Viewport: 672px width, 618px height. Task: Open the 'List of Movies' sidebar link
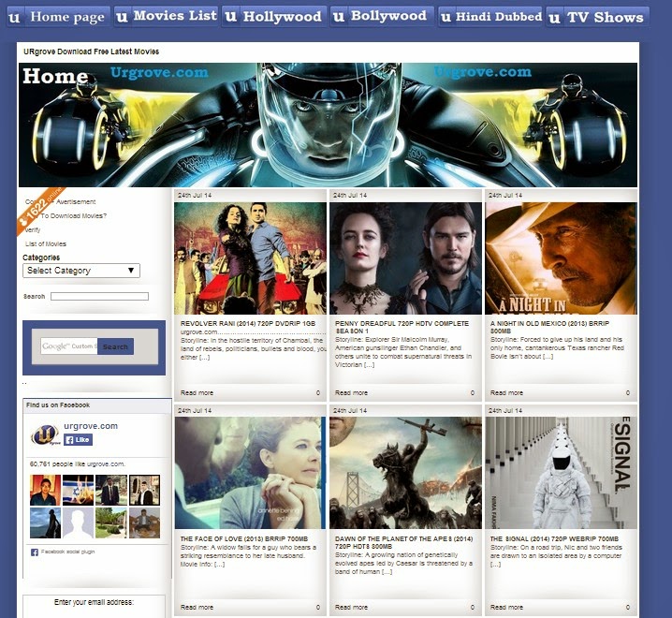pos(46,244)
